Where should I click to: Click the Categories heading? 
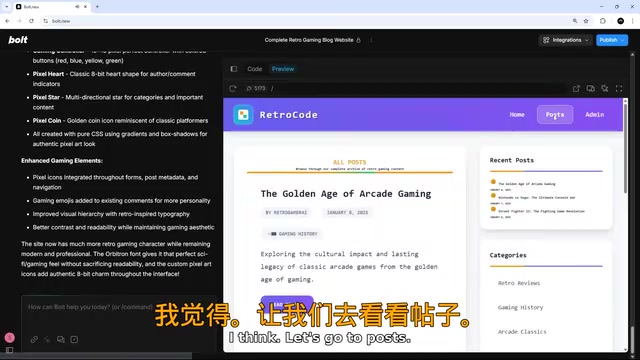[508, 255]
